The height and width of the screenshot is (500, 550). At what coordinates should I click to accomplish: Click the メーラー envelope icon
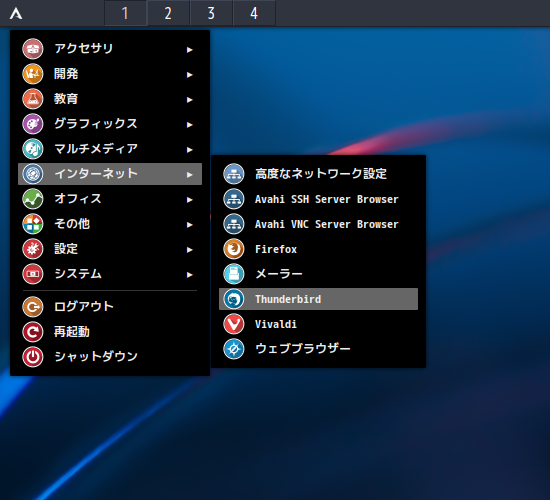234,274
